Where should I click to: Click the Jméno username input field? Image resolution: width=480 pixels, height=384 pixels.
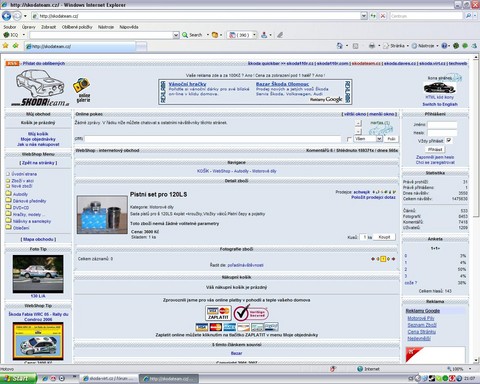click(x=442, y=125)
